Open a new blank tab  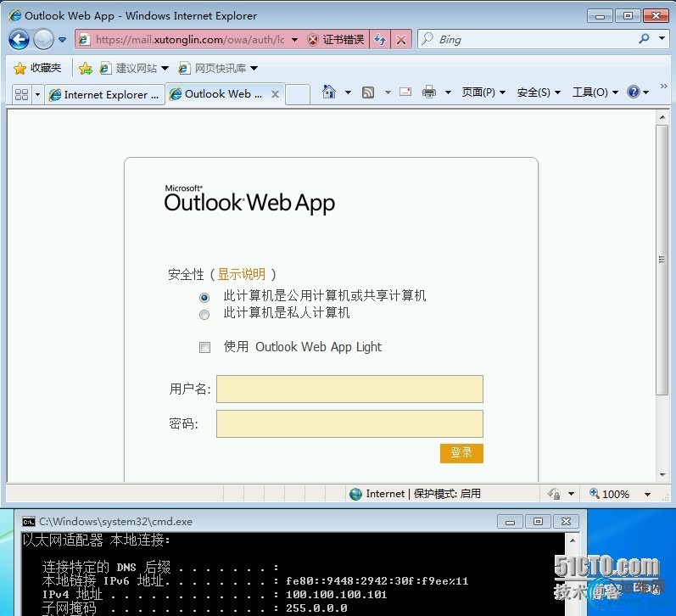(x=298, y=94)
